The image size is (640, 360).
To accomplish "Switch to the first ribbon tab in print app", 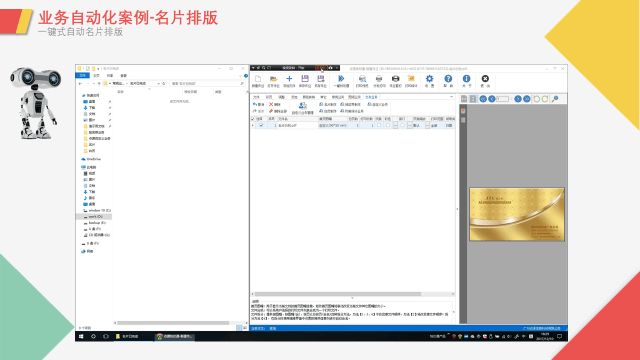I will point(256,97).
